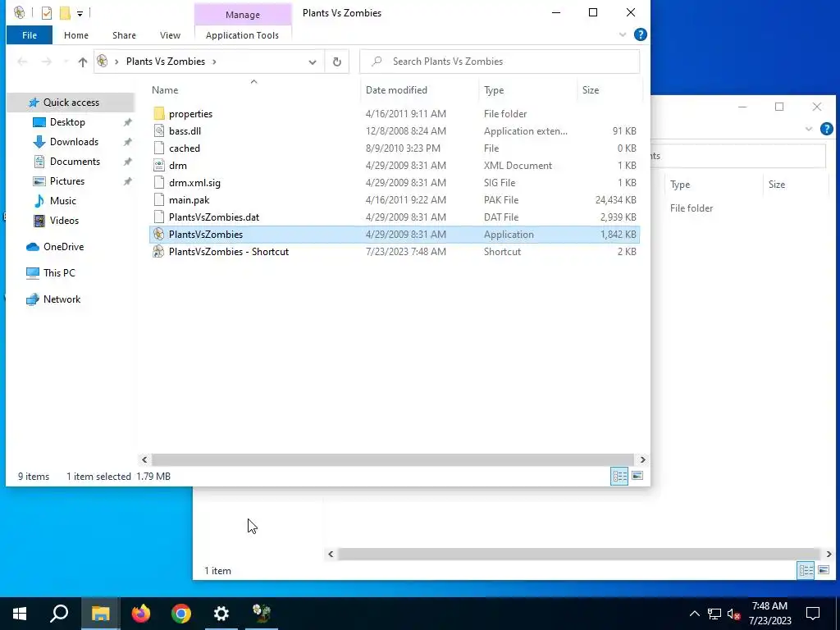Open Documents in the sidebar
The image size is (840, 630).
click(x=75, y=162)
